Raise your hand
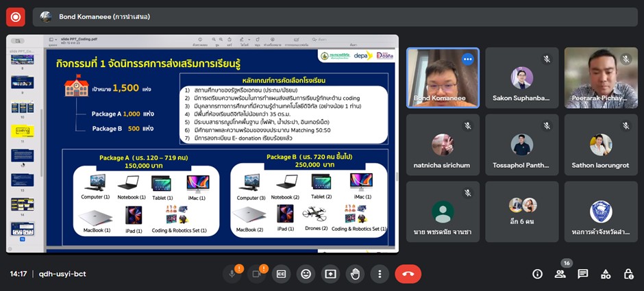This screenshot has height=291, width=644. click(354, 274)
